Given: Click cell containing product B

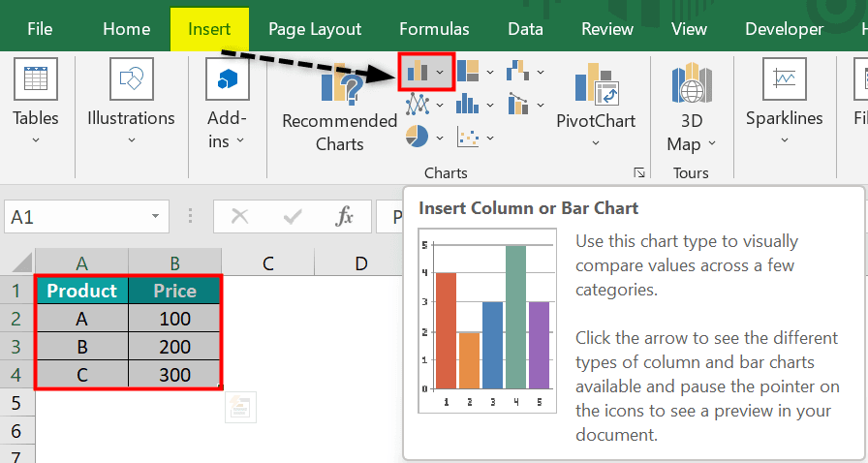Looking at the screenshot, I should point(82,347).
